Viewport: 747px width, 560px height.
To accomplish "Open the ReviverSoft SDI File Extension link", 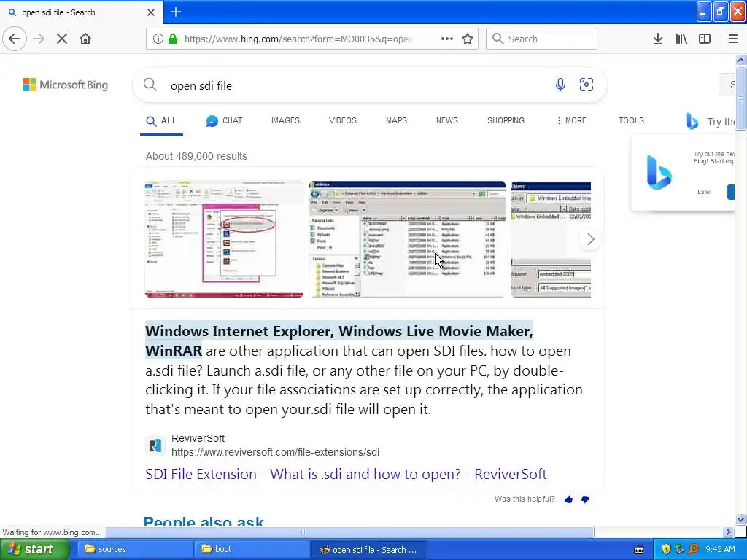I will tap(346, 474).
